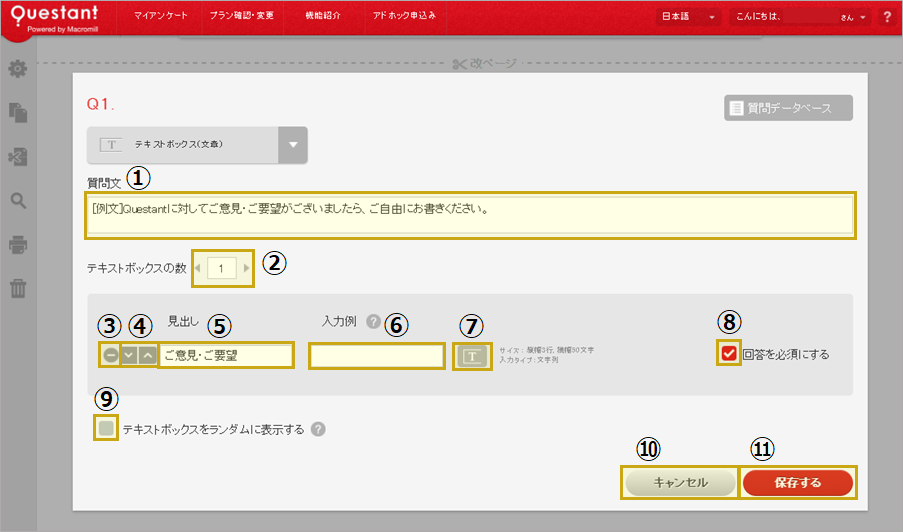Click the trash icon in sidebar
Screen dimensions: 903x532
pyautogui.click(x=17, y=289)
